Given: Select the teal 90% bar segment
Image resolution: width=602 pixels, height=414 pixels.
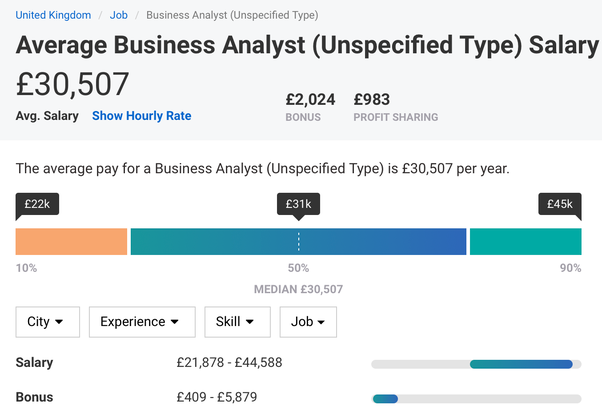Looking at the screenshot, I should pyautogui.click(x=525, y=242).
